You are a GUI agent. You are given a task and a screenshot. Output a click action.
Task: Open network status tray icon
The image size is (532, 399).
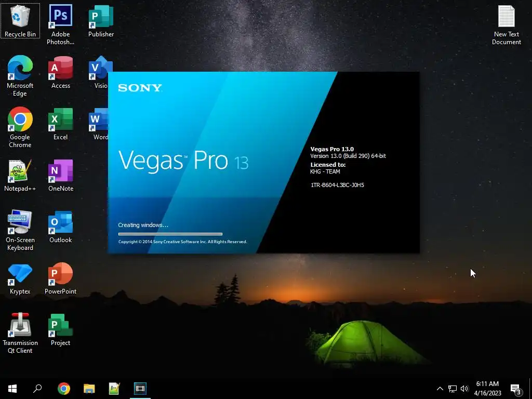pyautogui.click(x=453, y=389)
